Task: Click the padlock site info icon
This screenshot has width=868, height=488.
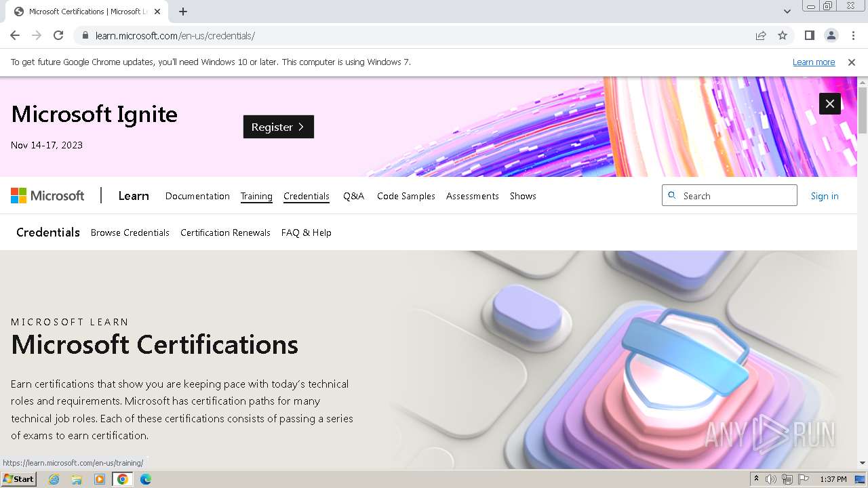Action: coord(85,36)
